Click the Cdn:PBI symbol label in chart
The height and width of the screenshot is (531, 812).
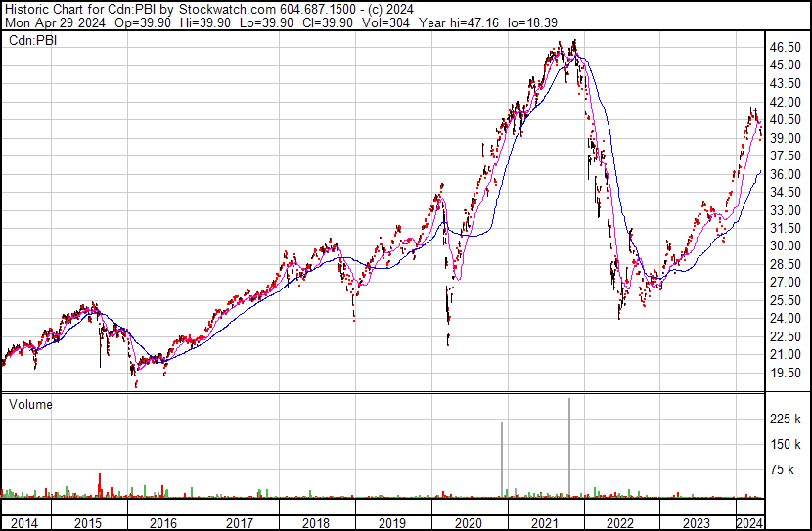click(32, 40)
